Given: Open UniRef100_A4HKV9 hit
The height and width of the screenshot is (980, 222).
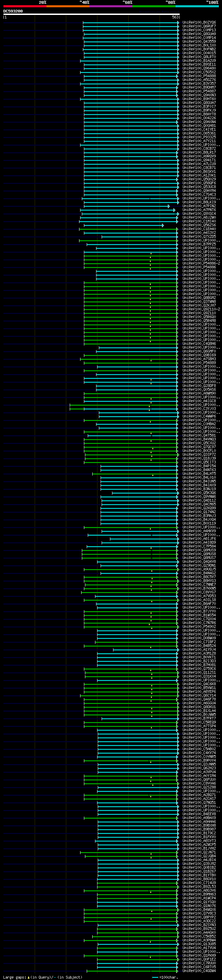Looking at the screenshot, I should point(199,531).
